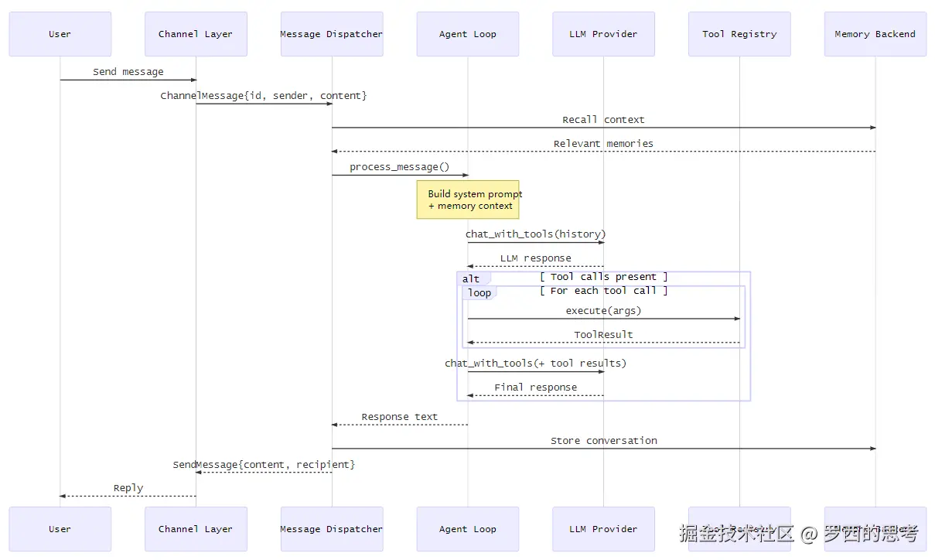
Task: Click the top Memory Backend box
Action: tap(875, 34)
